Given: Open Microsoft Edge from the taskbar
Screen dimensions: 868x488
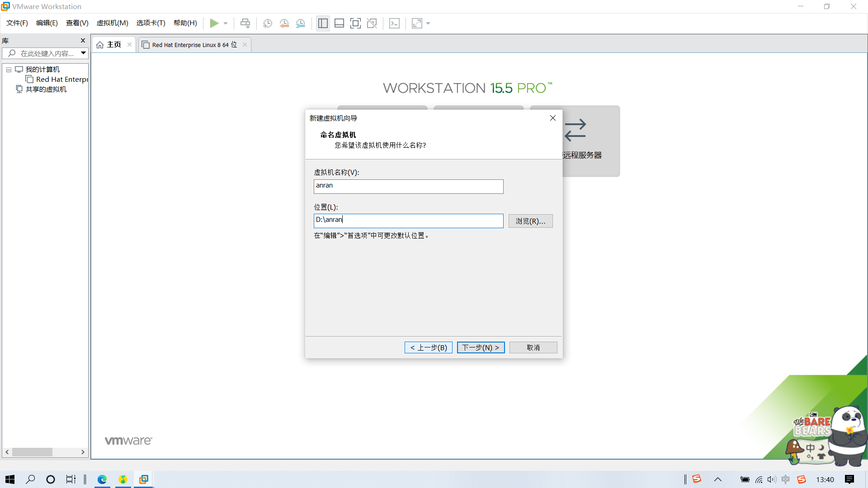Looking at the screenshot, I should click(x=102, y=479).
